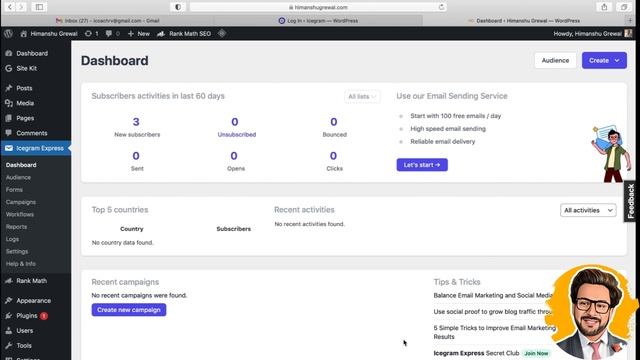Open a new browser tab with plus
640x360 pixels.
[631, 20]
